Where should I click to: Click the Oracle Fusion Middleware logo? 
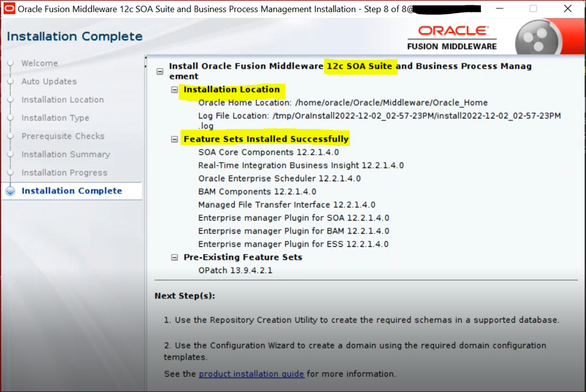(452, 38)
